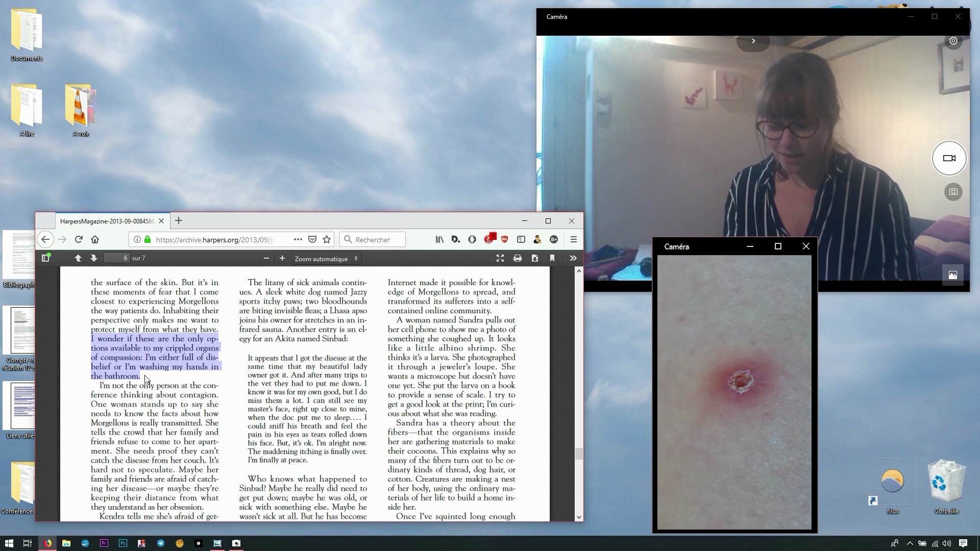Viewport: 980px width, 551px height.
Task: Toggle the PDF sidebar panel
Action: point(45,258)
